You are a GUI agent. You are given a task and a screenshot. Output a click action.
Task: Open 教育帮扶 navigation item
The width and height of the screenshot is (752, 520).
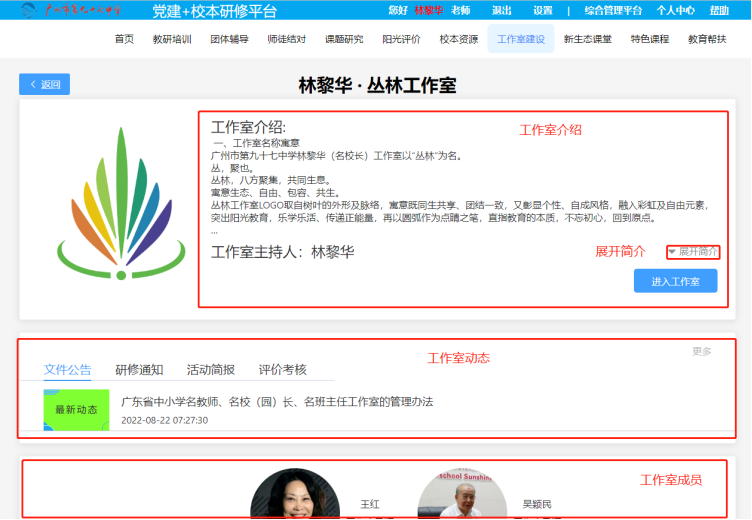707,39
